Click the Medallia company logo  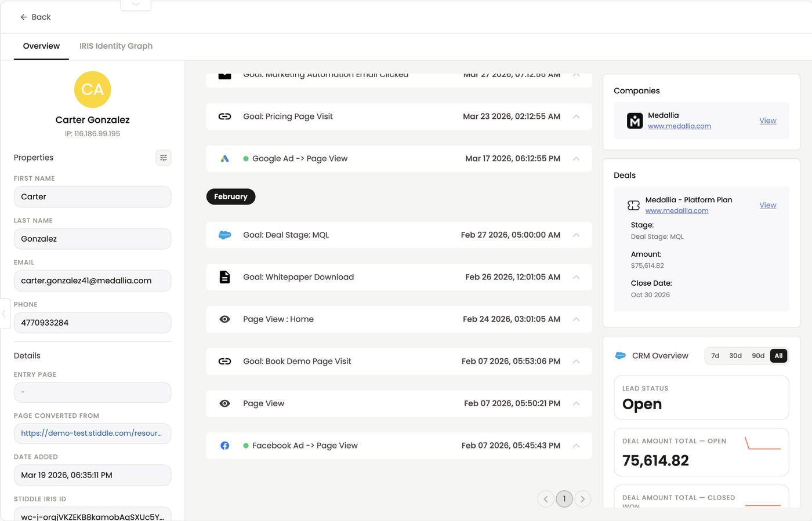(635, 121)
